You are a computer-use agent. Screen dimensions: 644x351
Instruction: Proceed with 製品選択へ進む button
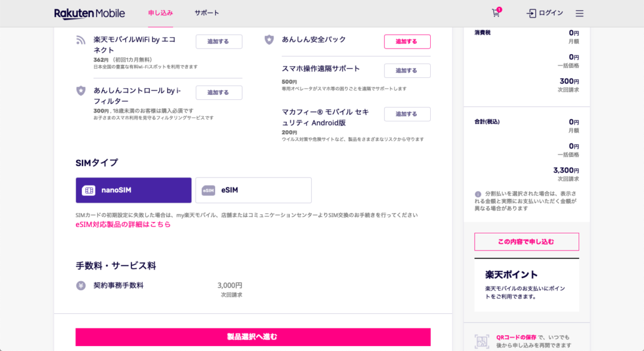pyautogui.click(x=253, y=337)
